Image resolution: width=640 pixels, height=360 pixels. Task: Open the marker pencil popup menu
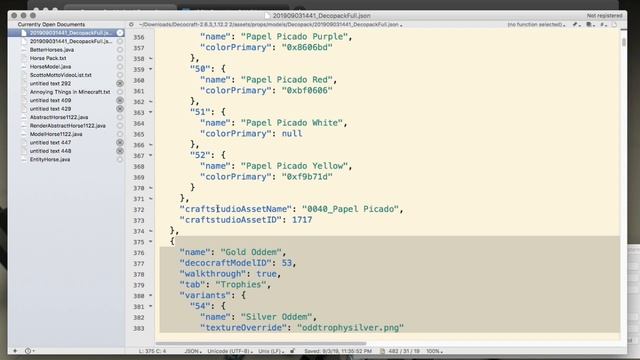pos(576,24)
